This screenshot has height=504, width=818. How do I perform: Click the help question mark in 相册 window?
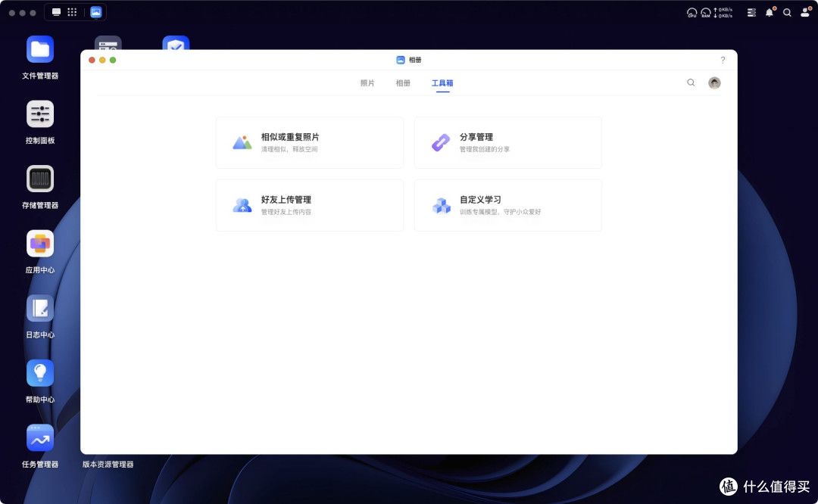pos(723,60)
